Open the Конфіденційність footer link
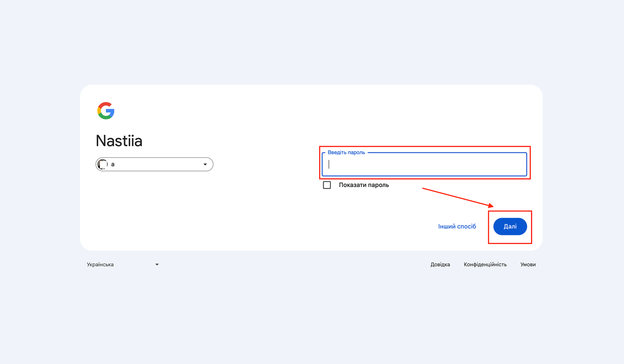The height and width of the screenshot is (364, 624). coord(485,265)
